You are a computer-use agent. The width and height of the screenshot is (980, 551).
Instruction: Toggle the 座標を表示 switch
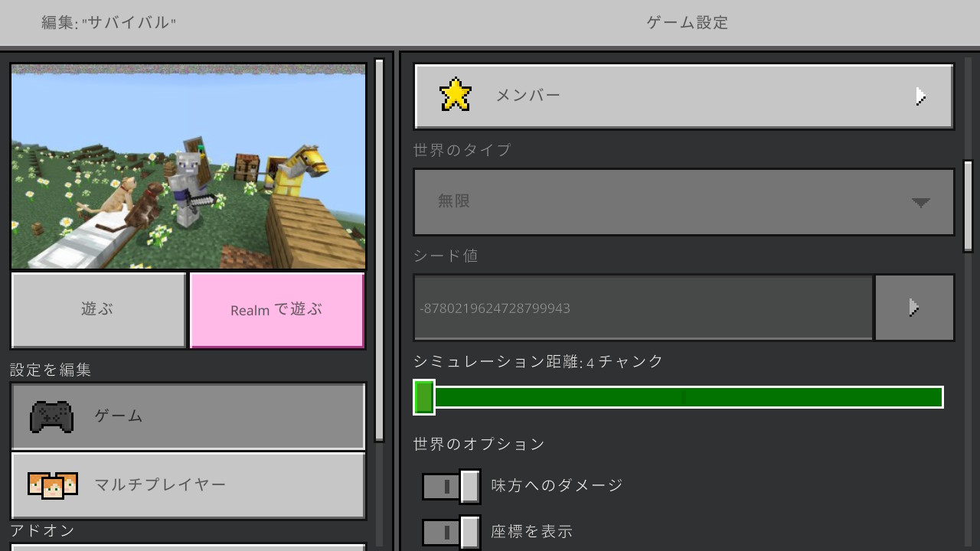tap(451, 533)
